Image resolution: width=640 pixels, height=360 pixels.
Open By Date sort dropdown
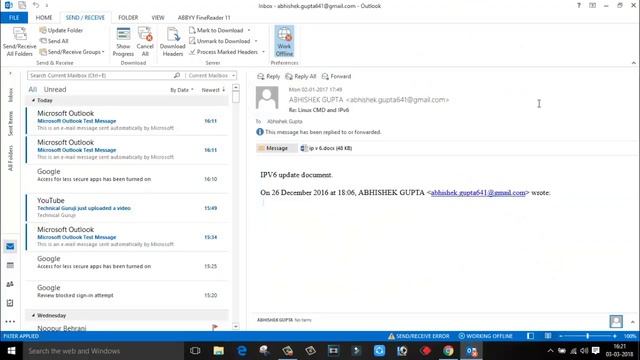182,90
